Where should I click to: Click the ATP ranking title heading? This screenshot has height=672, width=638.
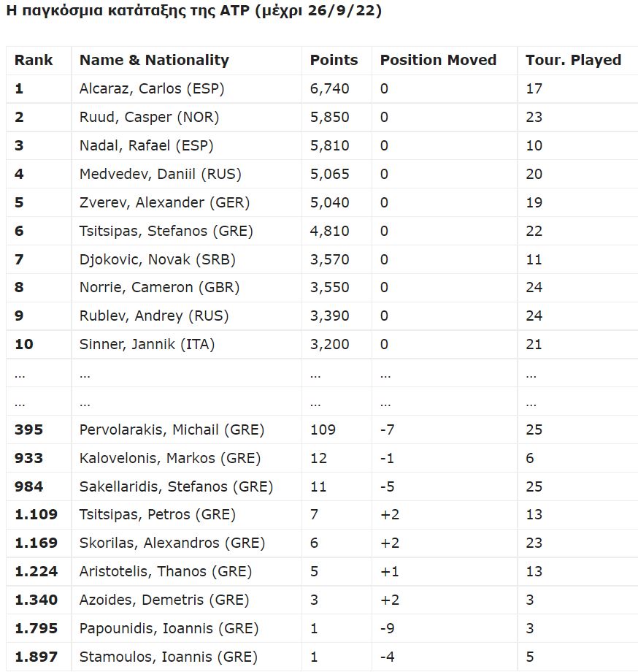click(x=193, y=11)
